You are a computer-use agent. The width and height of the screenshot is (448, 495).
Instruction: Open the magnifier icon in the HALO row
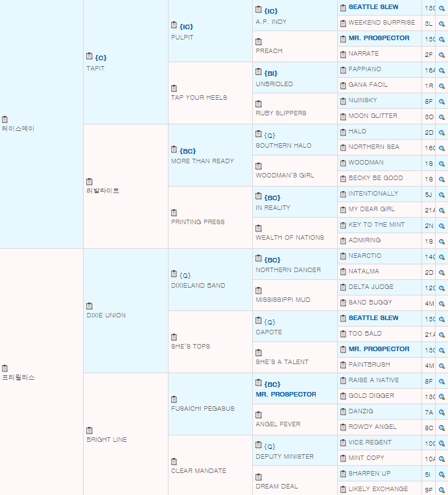point(442,133)
